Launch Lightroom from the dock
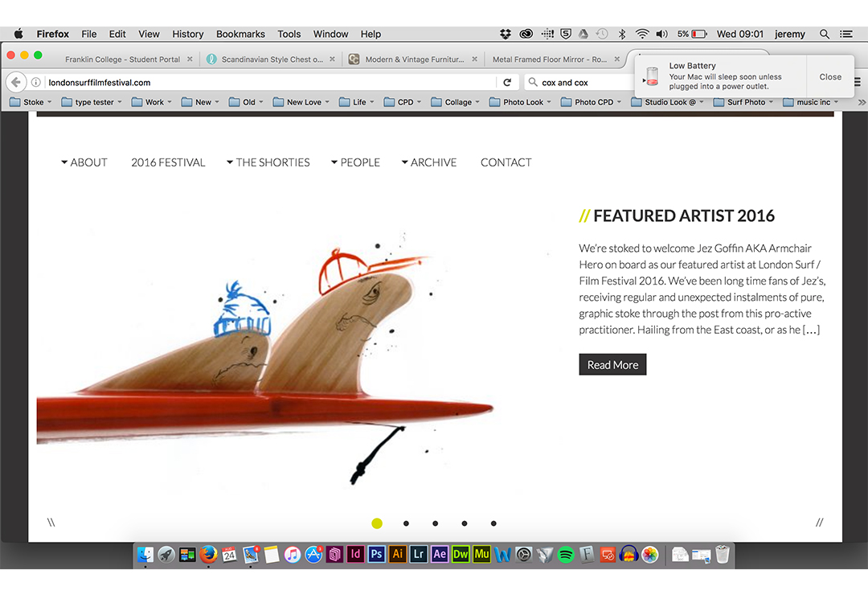 [418, 555]
